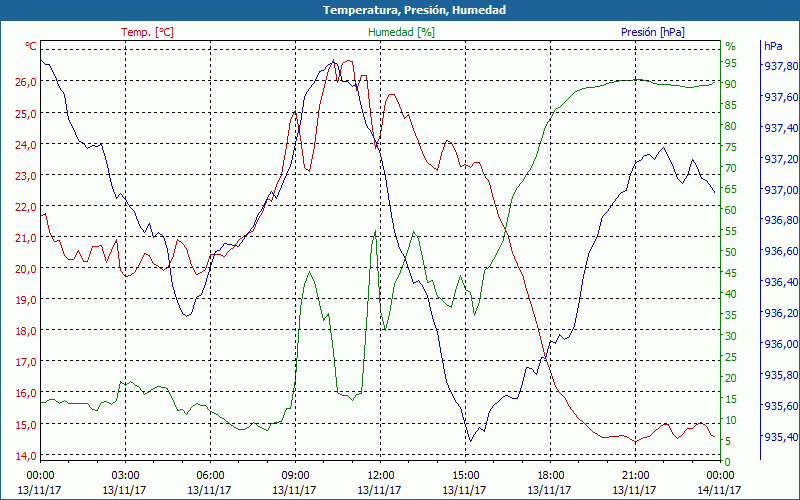
Task: Click the 14/11/17 date label
Action: (719, 490)
